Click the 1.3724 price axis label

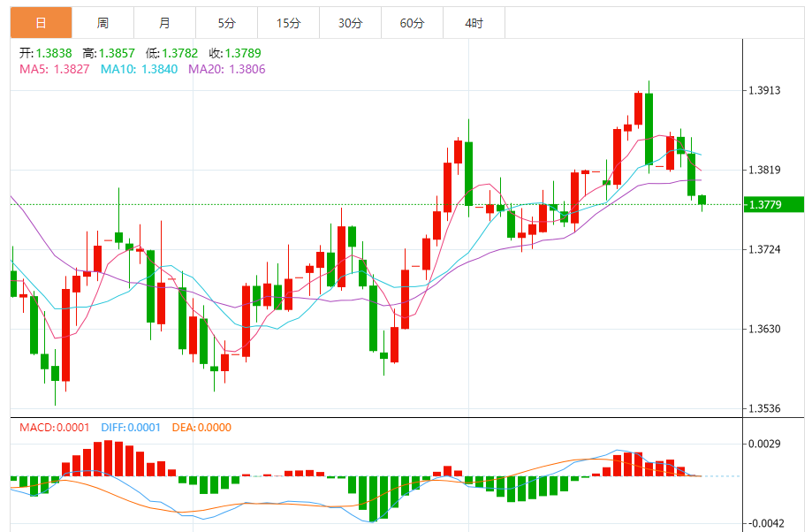(x=764, y=249)
